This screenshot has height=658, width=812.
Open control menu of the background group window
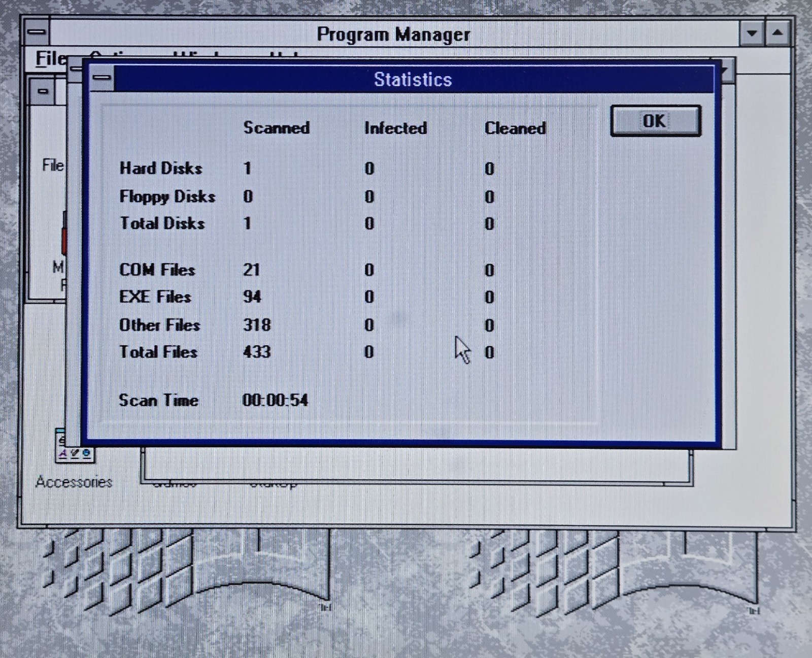pos(43,92)
